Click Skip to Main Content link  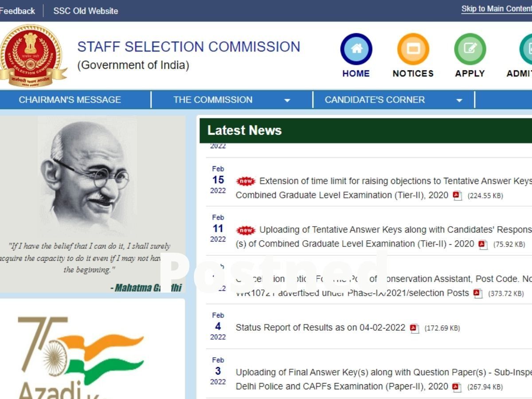tap(497, 9)
